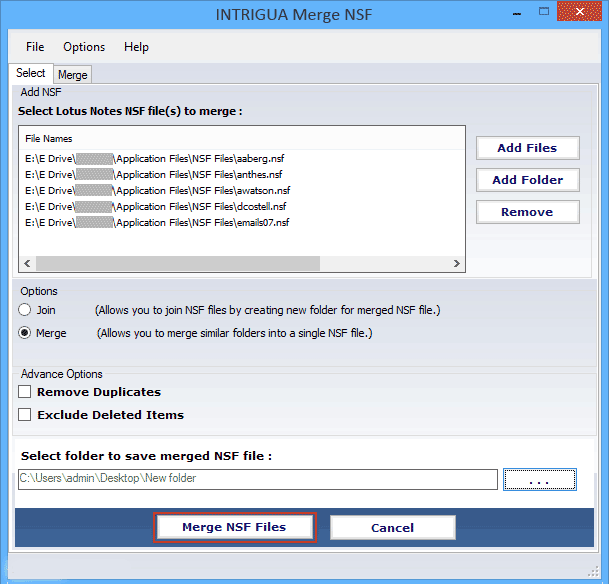
Task: Click the Add Folder button
Action: pyautogui.click(x=527, y=180)
